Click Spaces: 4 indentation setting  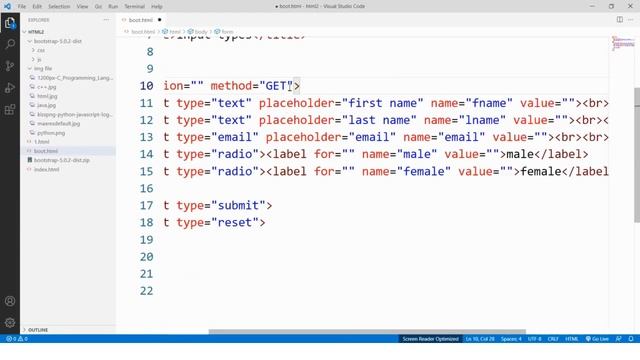click(511, 339)
